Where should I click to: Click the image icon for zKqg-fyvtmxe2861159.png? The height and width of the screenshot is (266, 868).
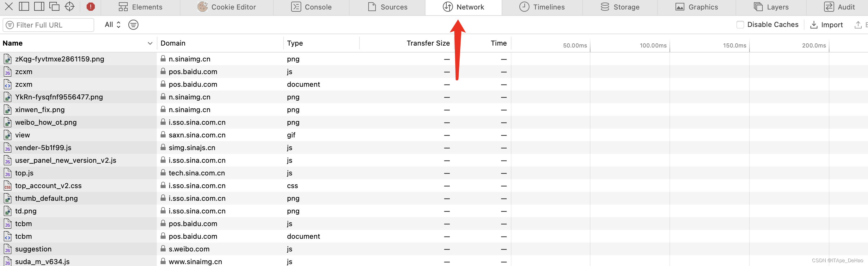pyautogui.click(x=7, y=59)
